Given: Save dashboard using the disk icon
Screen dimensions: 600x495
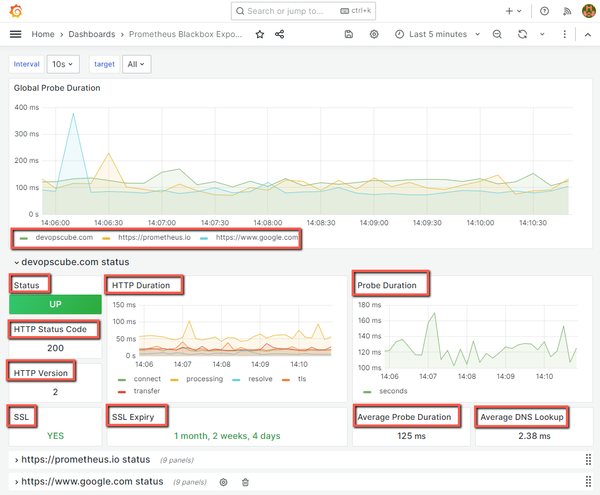Looking at the screenshot, I should [348, 34].
